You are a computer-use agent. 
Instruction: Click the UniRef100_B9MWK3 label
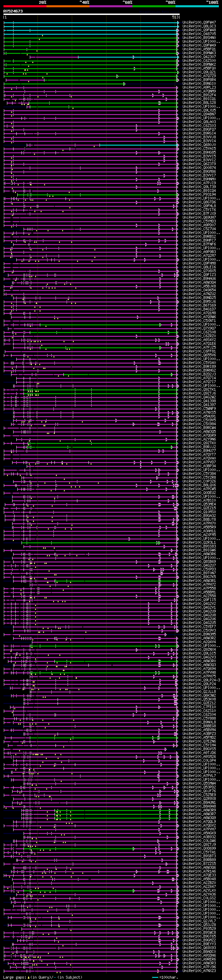(199, 53)
